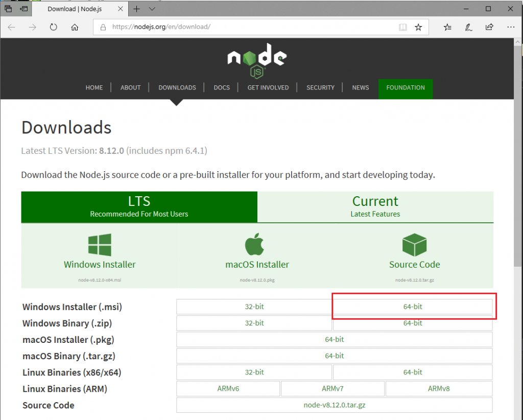Download Linux Binaries x86/x64 64-bit
The height and width of the screenshot is (420, 523).
pos(413,372)
